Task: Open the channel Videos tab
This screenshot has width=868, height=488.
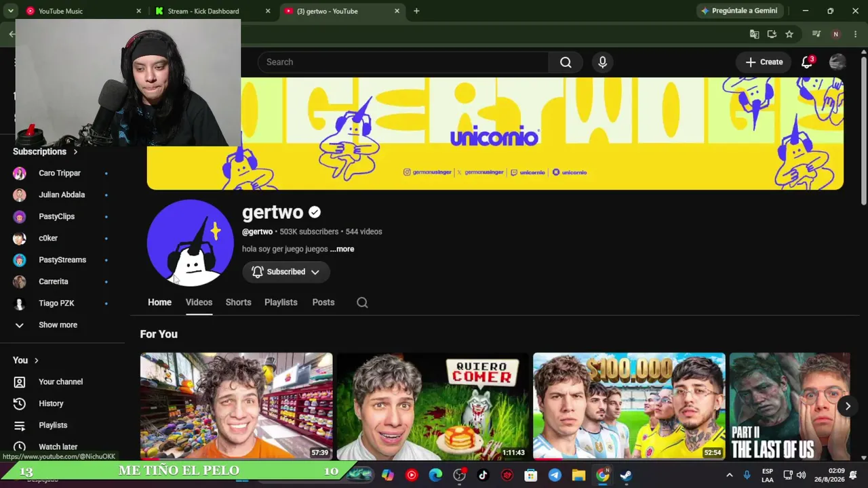Action: 199,302
